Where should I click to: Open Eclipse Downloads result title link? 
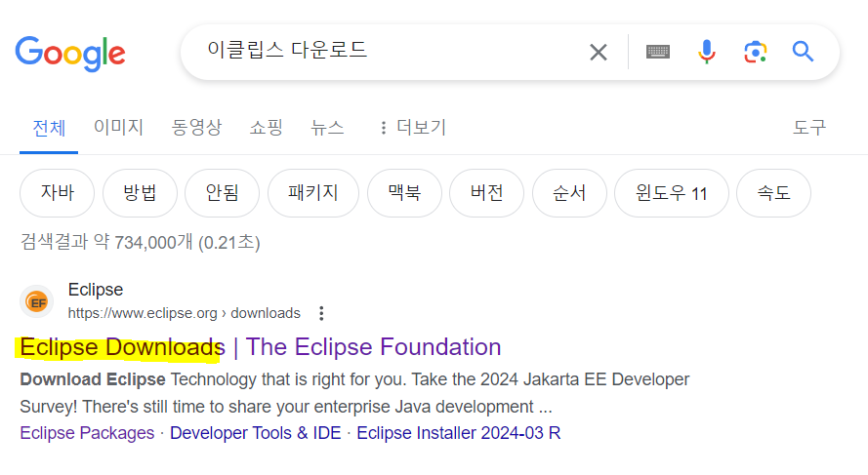coord(260,347)
